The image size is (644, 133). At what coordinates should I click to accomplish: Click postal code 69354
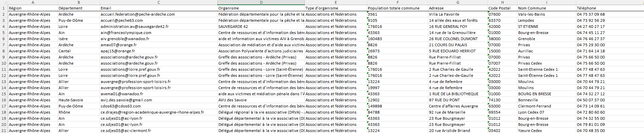click(x=502, y=112)
